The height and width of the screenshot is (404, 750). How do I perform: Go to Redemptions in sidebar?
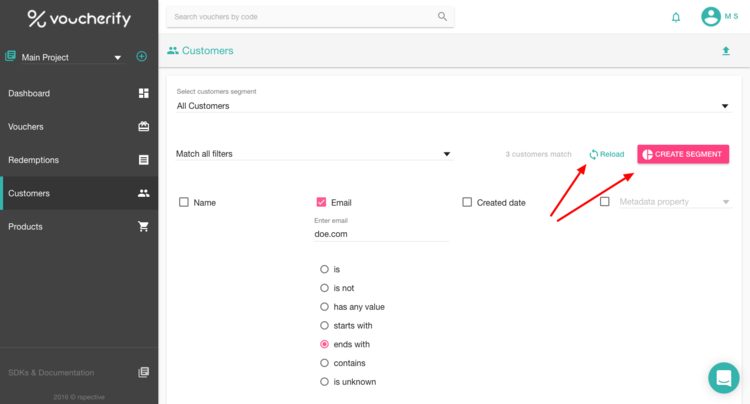[x=79, y=160]
